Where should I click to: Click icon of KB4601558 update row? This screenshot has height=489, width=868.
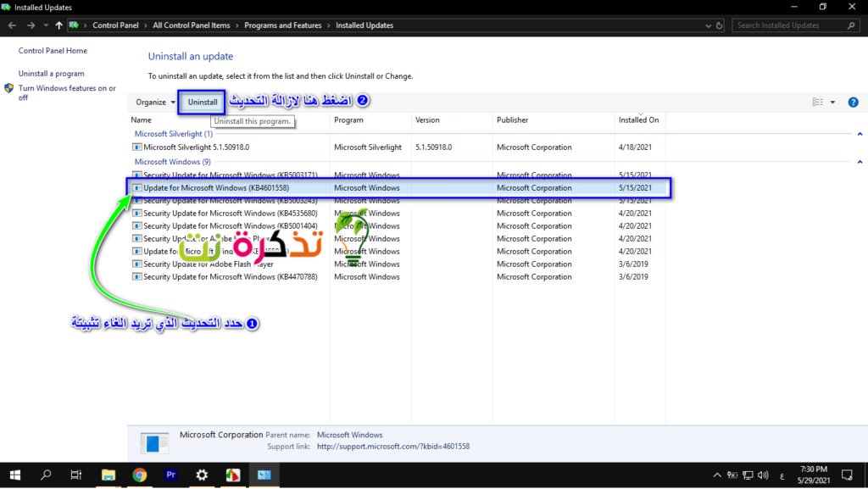tap(136, 188)
